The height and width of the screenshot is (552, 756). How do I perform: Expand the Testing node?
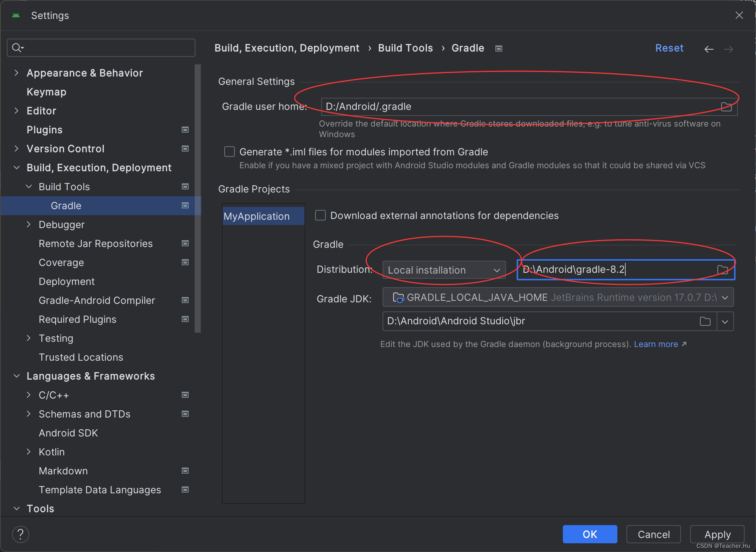(x=28, y=338)
